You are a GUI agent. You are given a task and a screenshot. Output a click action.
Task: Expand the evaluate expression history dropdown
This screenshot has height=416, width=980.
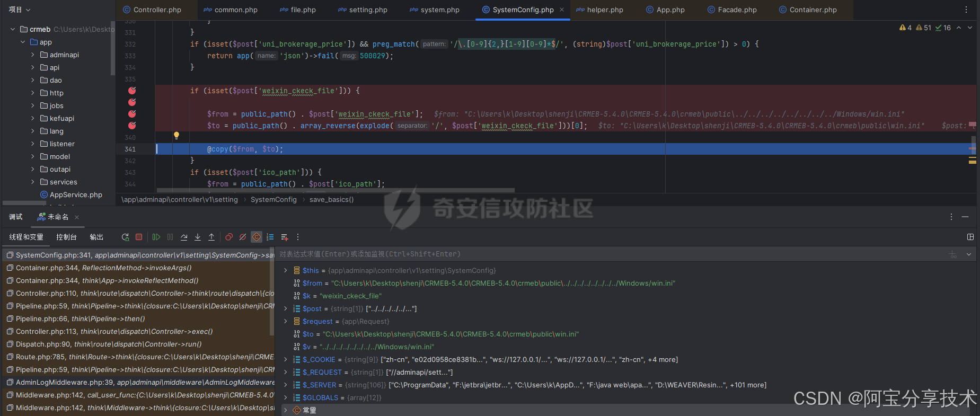969,254
